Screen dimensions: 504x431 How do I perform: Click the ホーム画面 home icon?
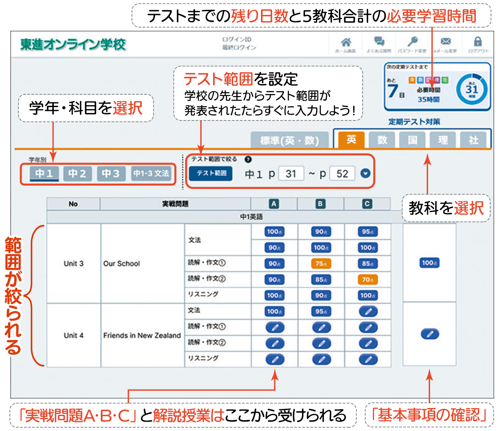(x=346, y=44)
